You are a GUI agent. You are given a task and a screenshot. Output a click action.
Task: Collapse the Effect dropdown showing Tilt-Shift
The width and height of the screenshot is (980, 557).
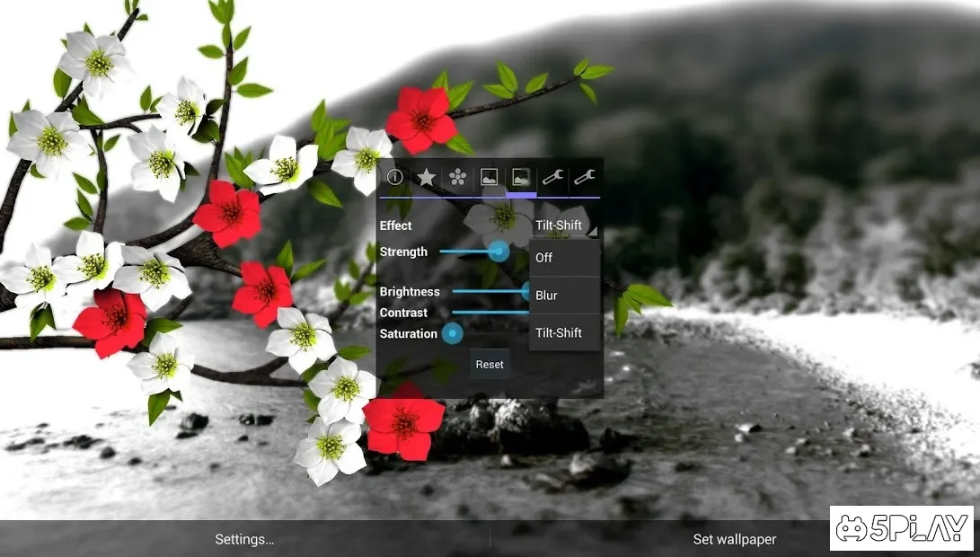[564, 225]
